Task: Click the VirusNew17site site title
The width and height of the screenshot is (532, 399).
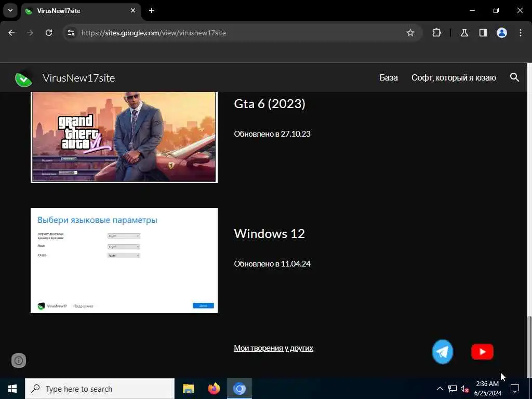Action: point(79,78)
